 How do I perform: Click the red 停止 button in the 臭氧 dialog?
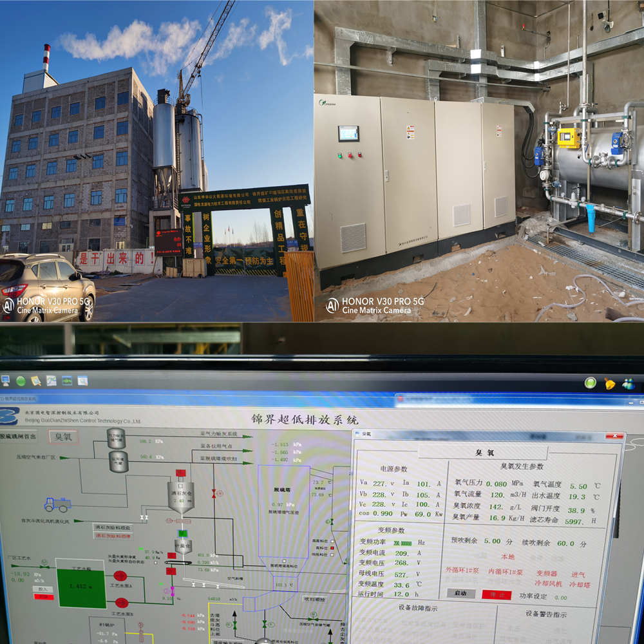pos(497,594)
